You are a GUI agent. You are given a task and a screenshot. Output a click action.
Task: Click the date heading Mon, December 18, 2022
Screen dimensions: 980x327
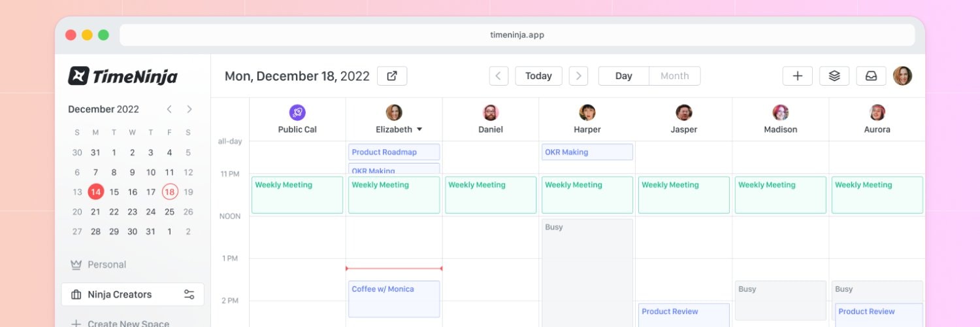point(297,76)
